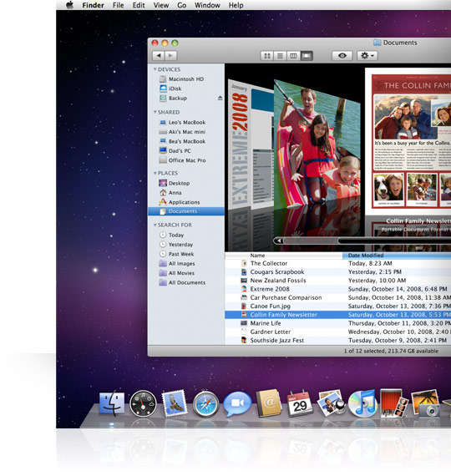Viewport: 451px width, 476px height.
Task: Open Applications in Places
Action: click(x=186, y=202)
